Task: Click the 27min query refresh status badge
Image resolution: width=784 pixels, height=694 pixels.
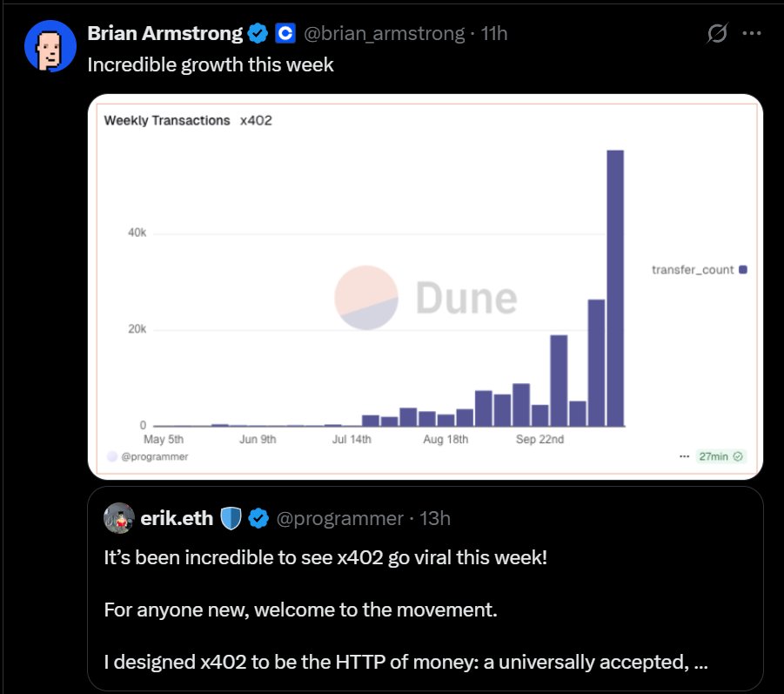Action: (x=721, y=456)
